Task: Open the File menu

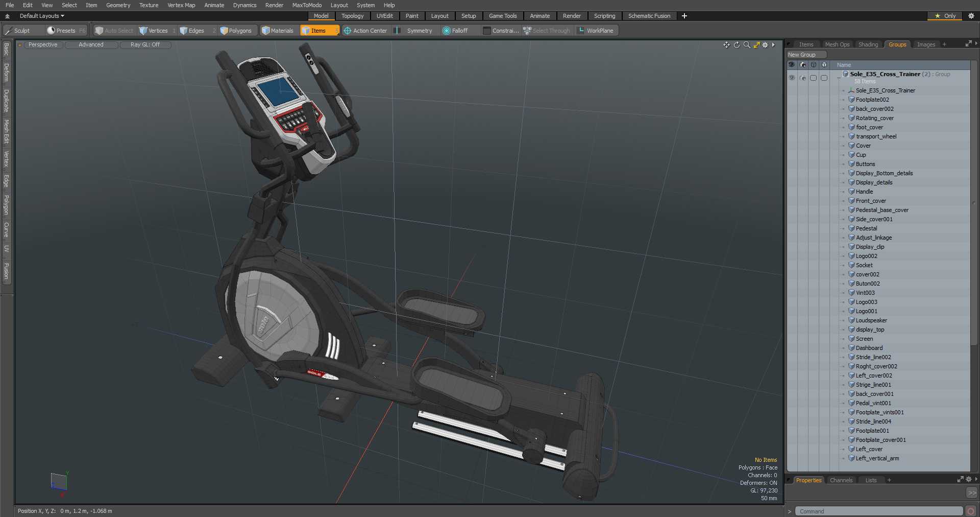Action: (x=10, y=5)
